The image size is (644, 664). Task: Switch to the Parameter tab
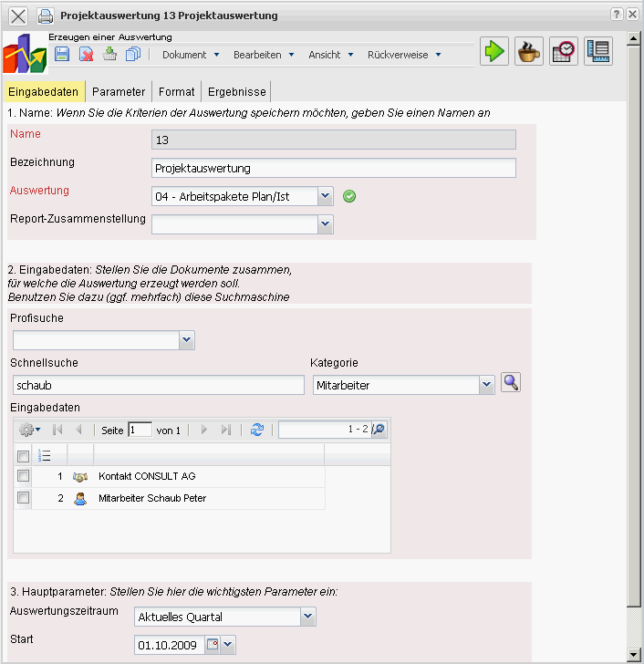click(x=119, y=92)
